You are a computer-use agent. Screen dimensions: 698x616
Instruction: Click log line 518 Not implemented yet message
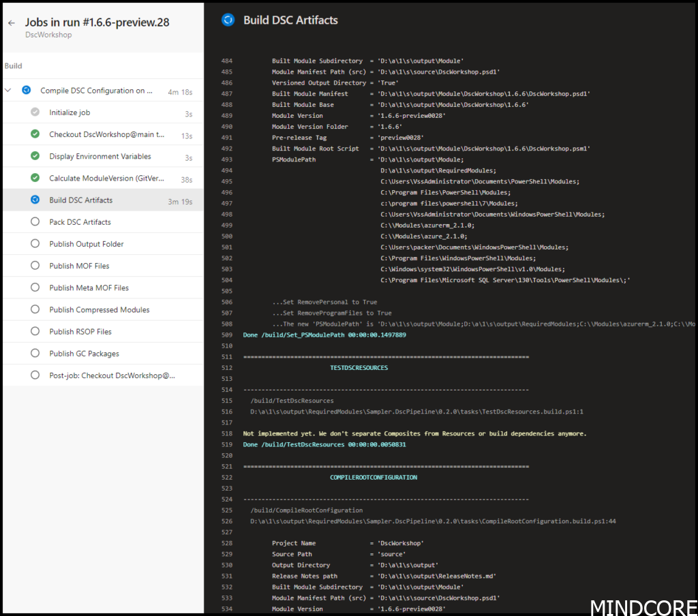point(414,433)
